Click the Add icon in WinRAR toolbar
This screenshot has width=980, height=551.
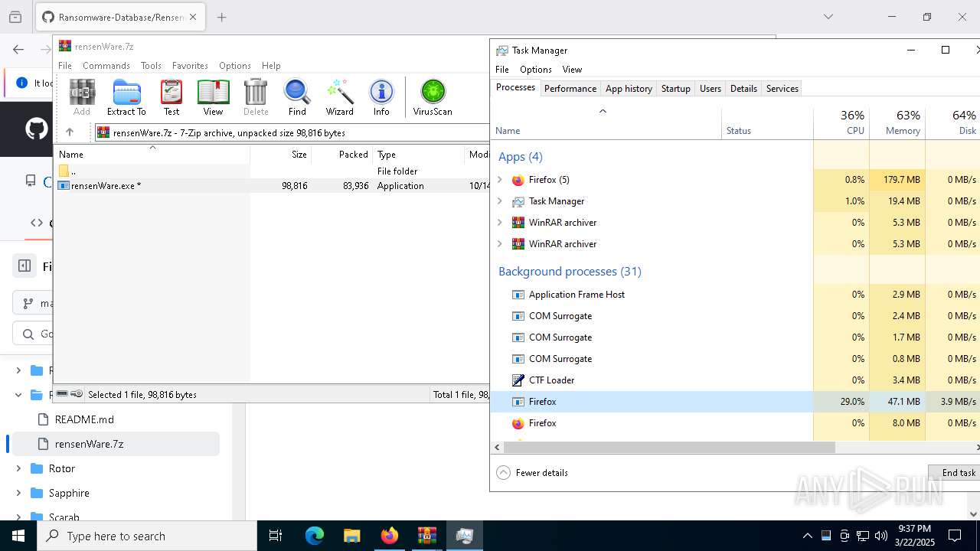[82, 97]
